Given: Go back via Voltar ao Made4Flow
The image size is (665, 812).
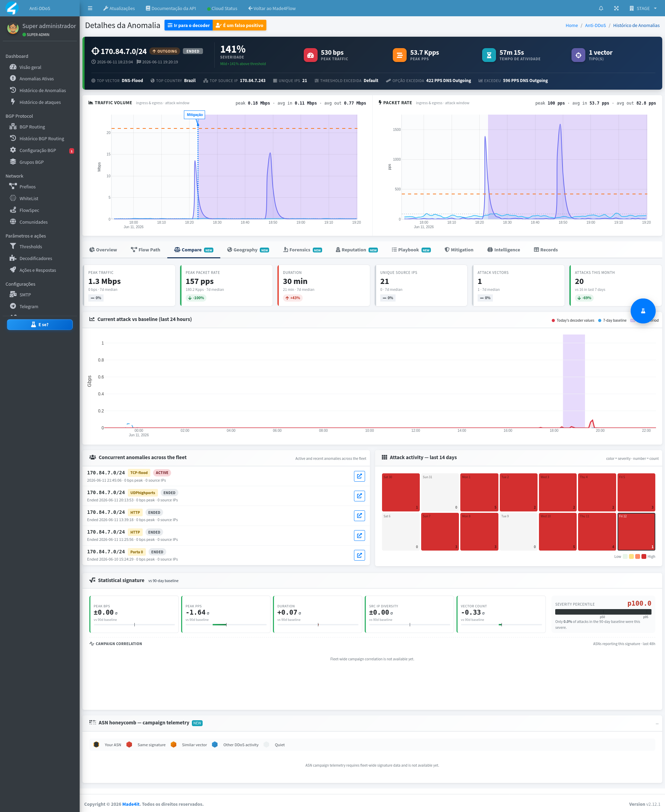Looking at the screenshot, I should coord(272,8).
